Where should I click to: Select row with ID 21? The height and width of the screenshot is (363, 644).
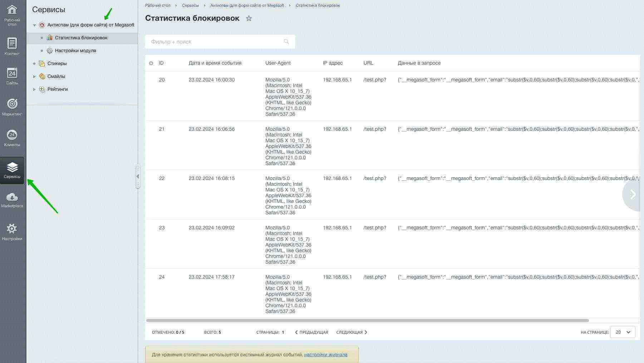click(x=392, y=145)
